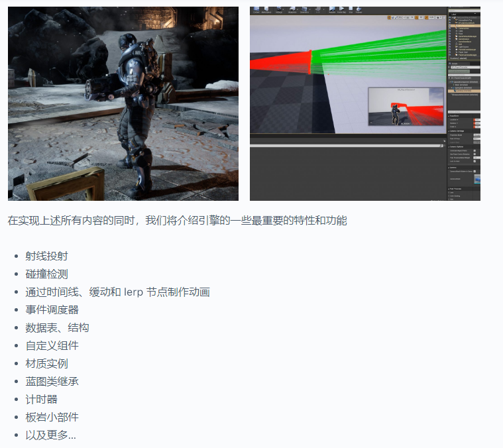The height and width of the screenshot is (448, 503).
Task: Select the 计时器 list item
Action: point(41,399)
